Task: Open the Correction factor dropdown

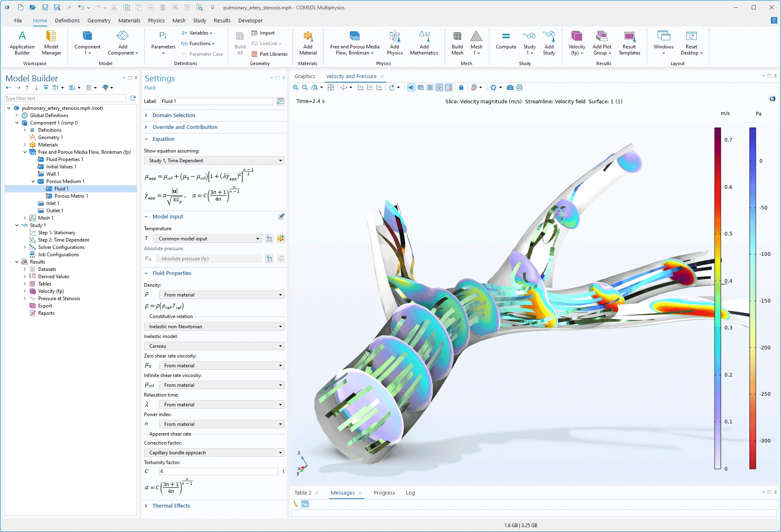Action: (214, 453)
